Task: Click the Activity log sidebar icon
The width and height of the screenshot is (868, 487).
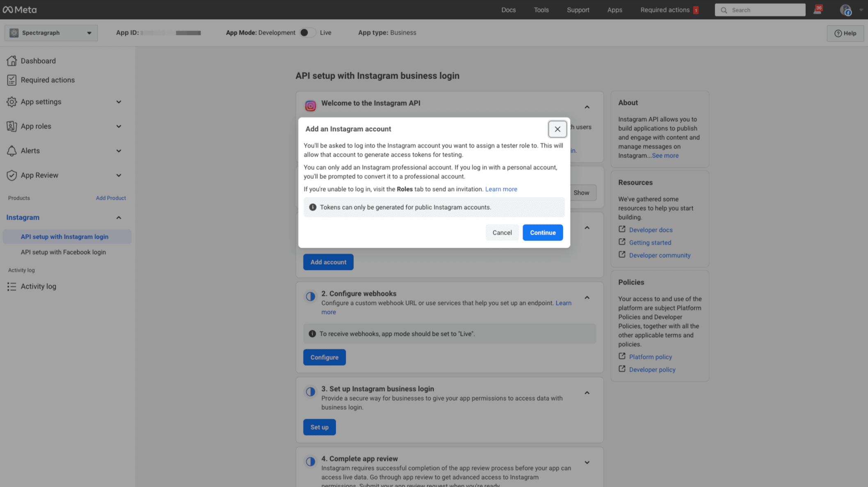Action: [x=11, y=286]
